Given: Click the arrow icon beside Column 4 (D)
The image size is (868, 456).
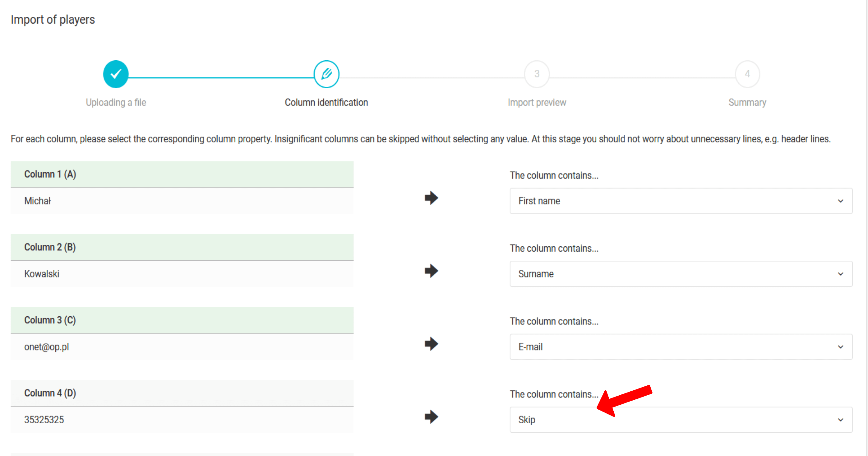Looking at the screenshot, I should coord(431,416).
